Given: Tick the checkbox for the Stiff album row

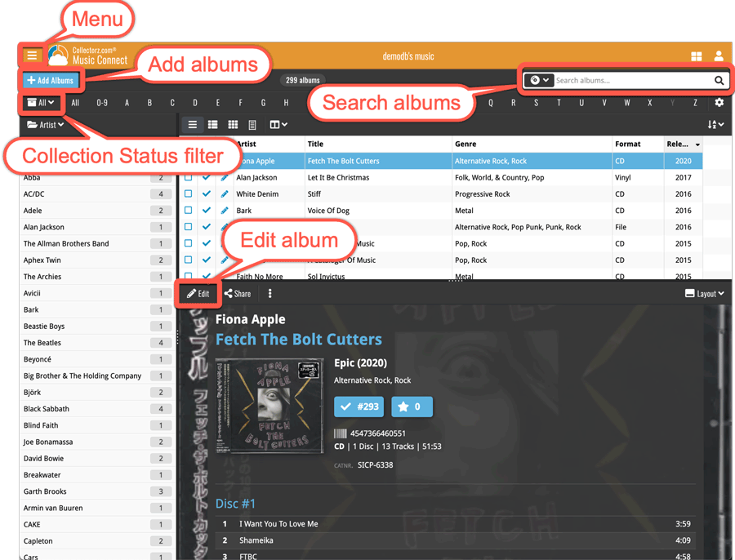Looking at the screenshot, I should coord(189,194).
